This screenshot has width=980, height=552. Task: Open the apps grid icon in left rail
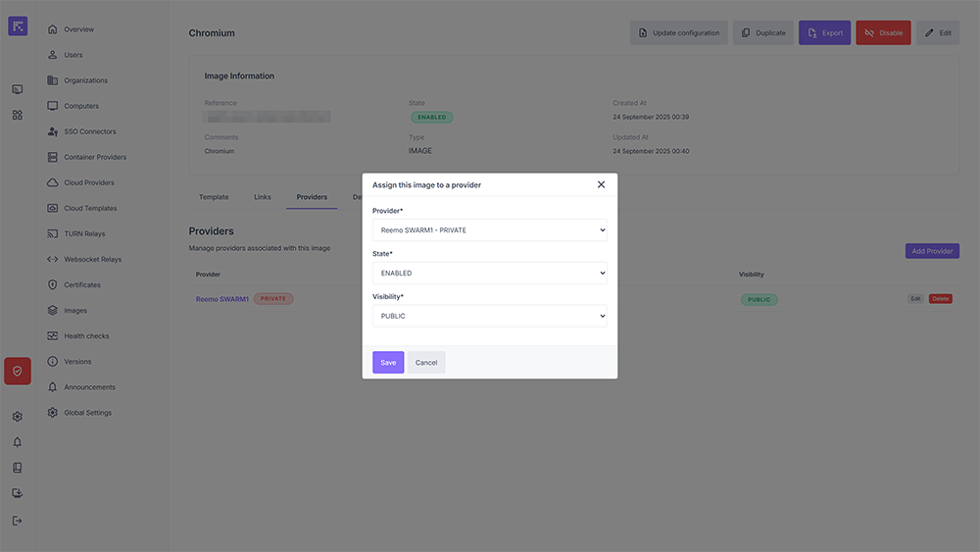click(18, 115)
